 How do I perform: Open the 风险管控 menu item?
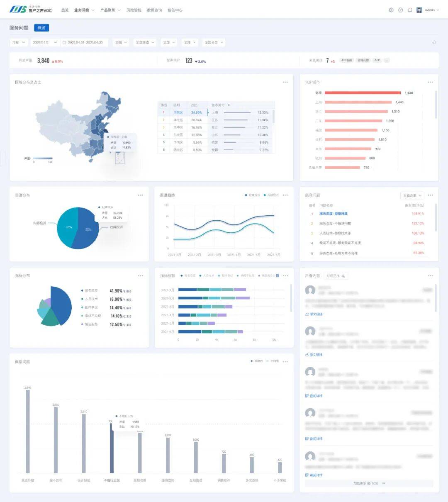coord(134,10)
